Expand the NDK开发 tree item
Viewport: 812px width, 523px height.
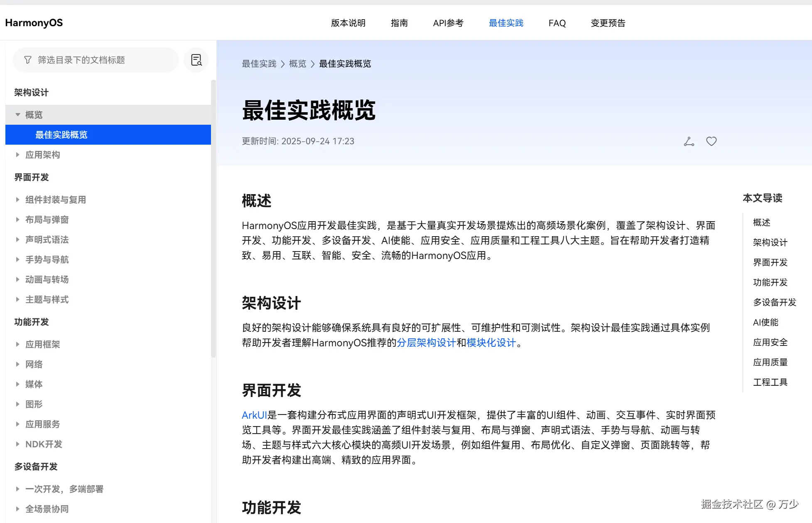(x=18, y=444)
